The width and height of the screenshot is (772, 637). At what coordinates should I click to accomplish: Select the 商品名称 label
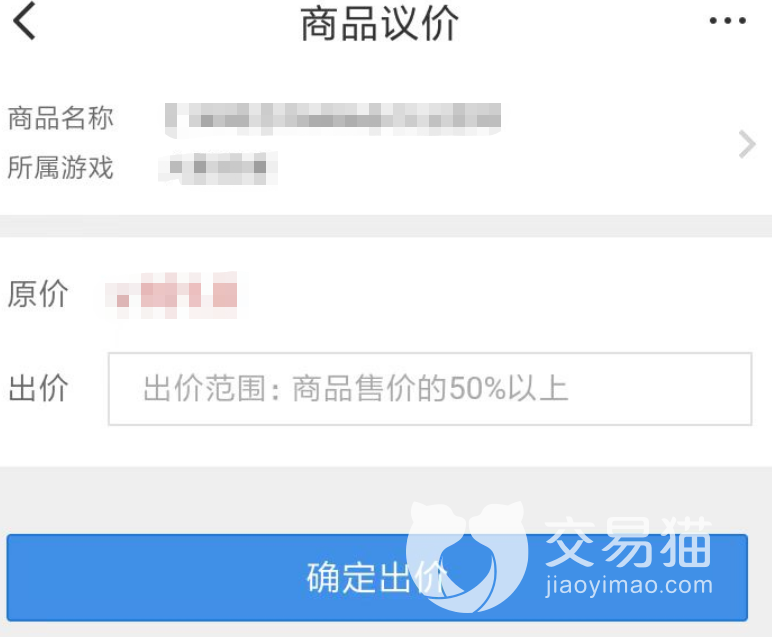[x=61, y=118]
